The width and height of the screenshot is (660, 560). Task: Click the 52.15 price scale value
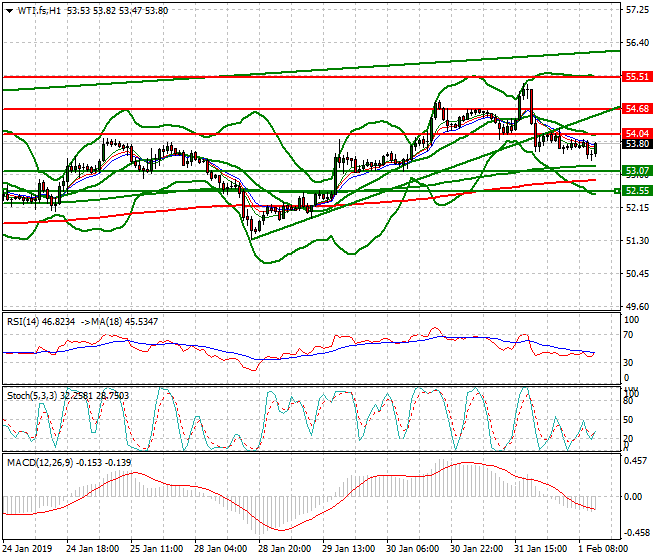tap(637, 208)
